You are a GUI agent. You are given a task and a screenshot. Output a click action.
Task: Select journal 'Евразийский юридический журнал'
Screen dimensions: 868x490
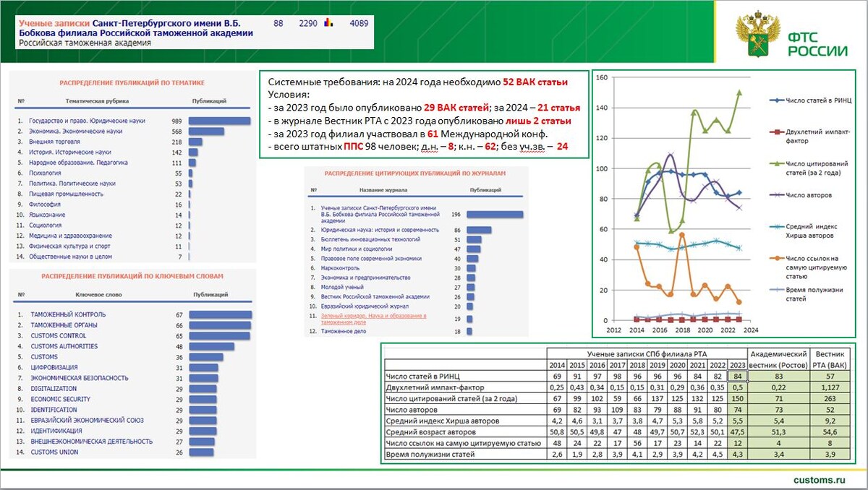point(364,306)
